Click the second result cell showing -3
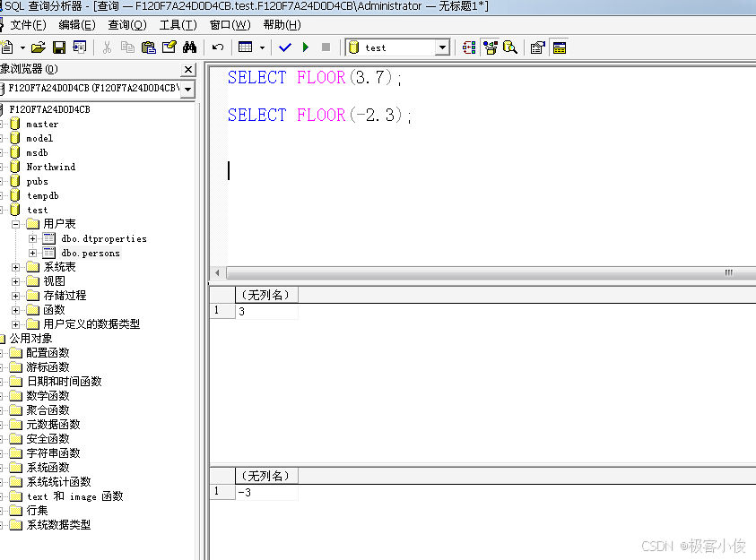This screenshot has width=756, height=560. [x=266, y=493]
